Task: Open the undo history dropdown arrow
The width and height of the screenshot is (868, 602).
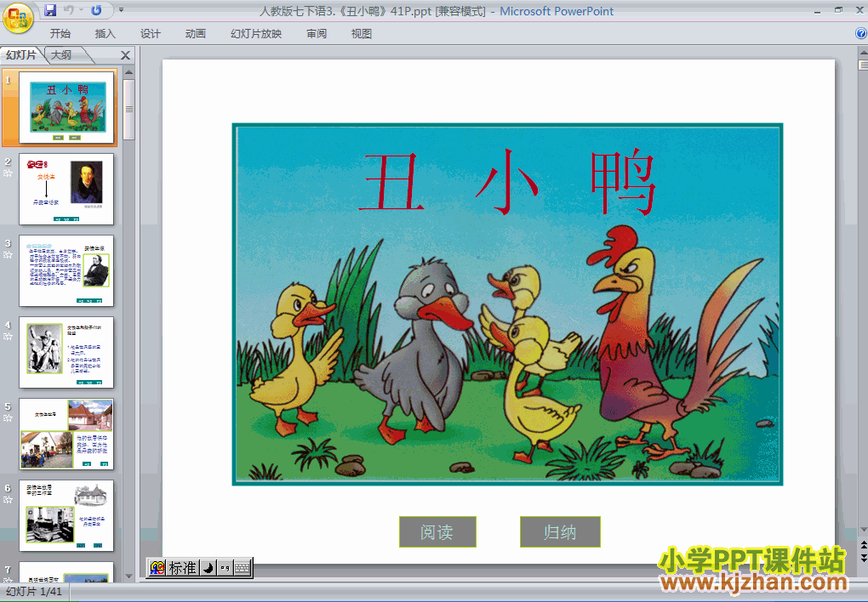Action: 81,10
